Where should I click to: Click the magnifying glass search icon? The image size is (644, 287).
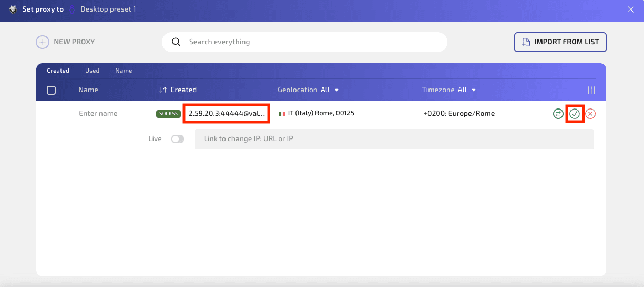point(176,42)
